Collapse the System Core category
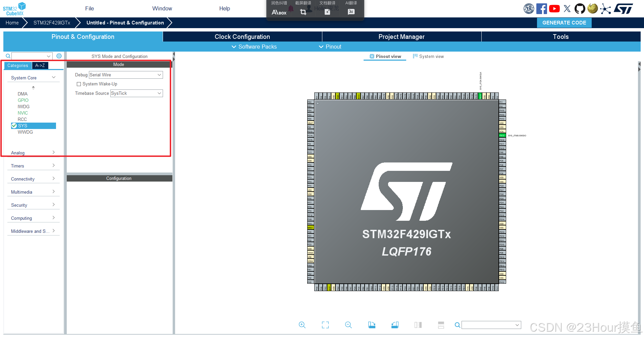 (x=54, y=77)
